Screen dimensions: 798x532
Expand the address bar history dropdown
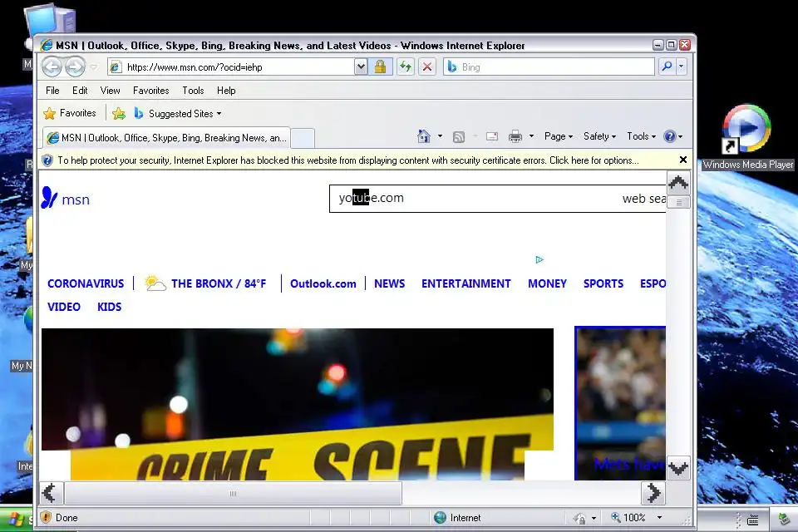pos(360,66)
